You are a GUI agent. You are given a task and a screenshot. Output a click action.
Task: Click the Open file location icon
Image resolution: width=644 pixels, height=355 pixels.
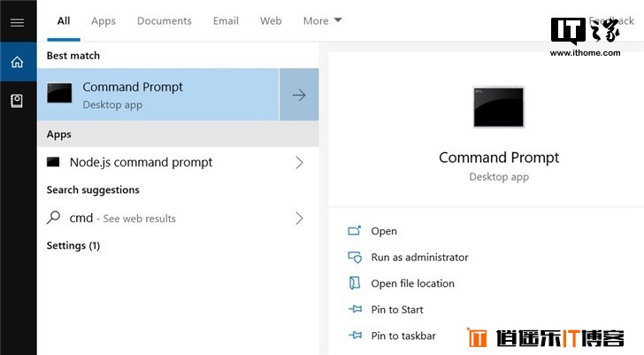coord(355,283)
